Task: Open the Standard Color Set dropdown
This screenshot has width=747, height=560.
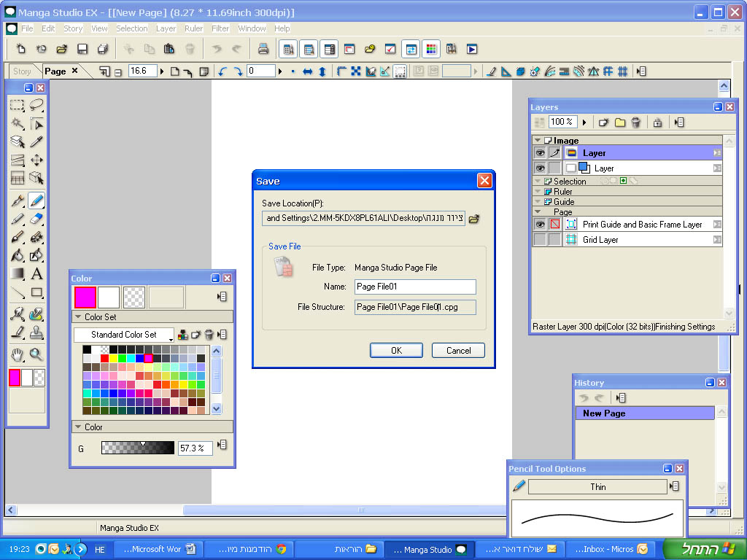Action: coord(124,335)
